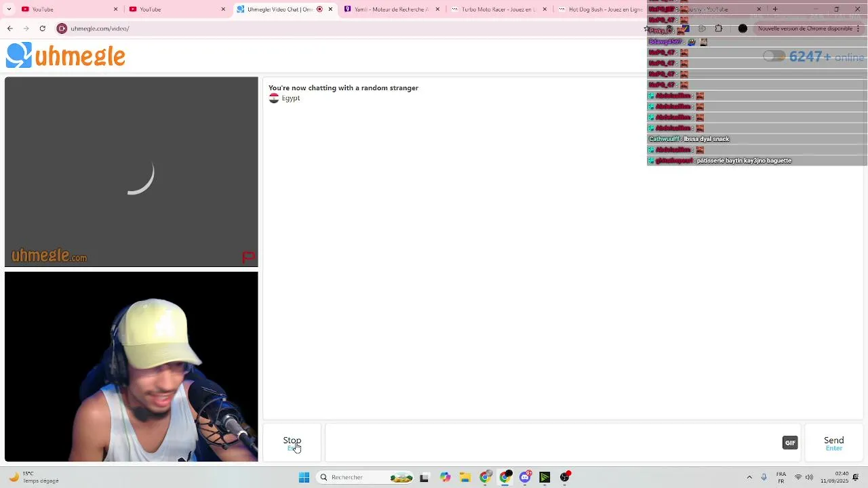Open Chrome three-dot menu
Viewport: 868px width, 488px height.
[x=859, y=28]
